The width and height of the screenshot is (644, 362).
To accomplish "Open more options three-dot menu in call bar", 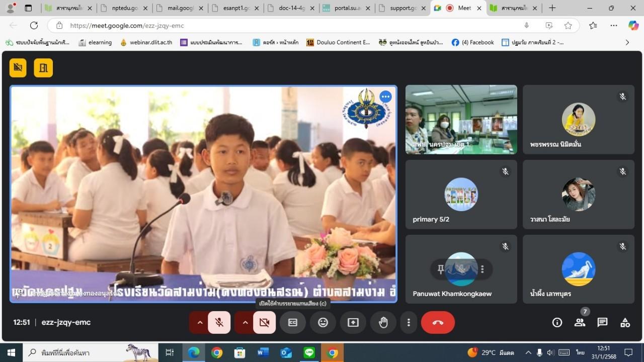I will click(x=409, y=322).
